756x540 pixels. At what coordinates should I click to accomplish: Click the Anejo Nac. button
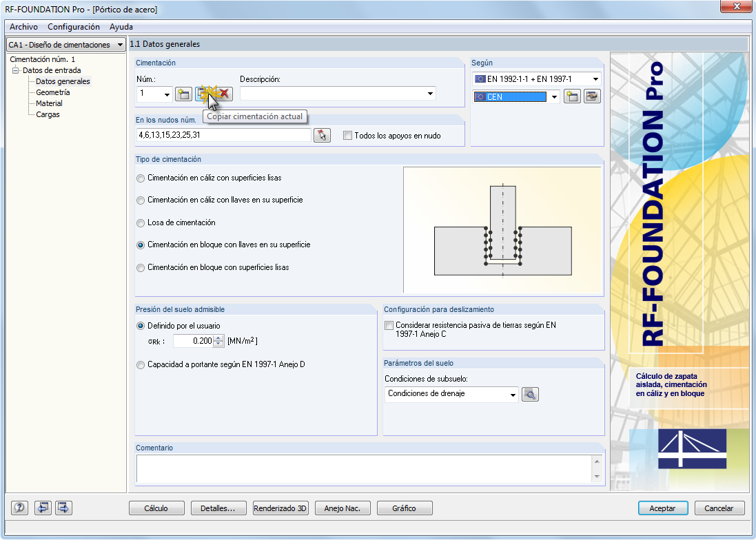pos(343,508)
